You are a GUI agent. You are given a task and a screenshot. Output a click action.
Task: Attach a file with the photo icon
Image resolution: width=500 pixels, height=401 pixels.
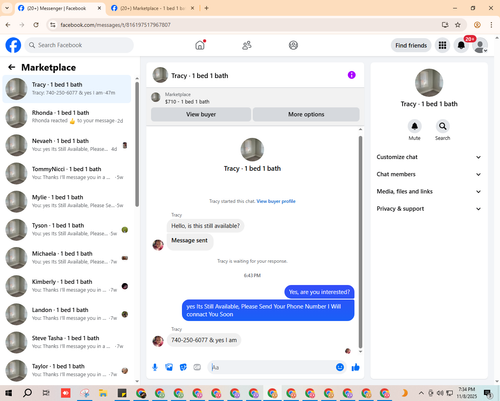tap(169, 367)
